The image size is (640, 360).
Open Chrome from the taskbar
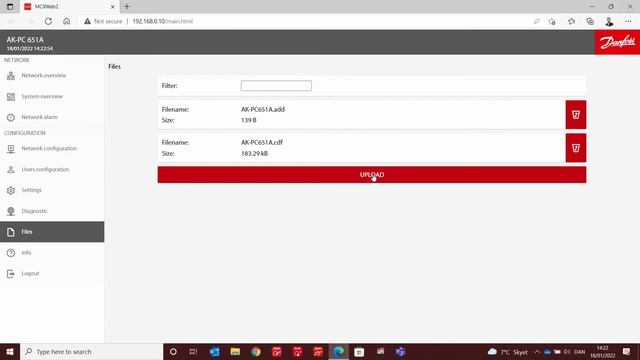pos(256,351)
